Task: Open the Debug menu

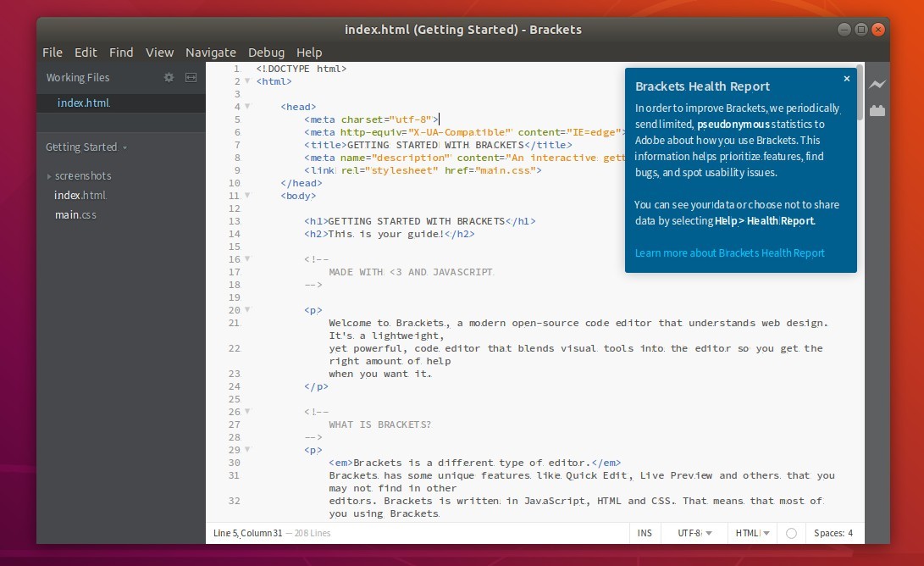Action: [266, 52]
